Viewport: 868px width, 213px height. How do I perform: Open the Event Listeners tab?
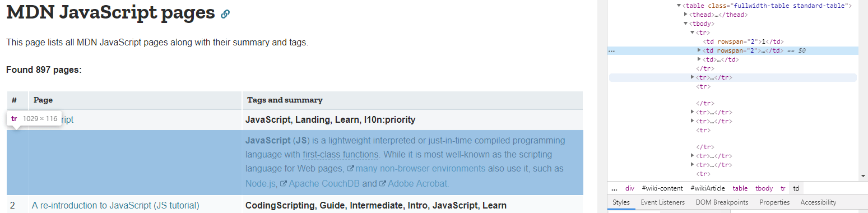click(x=662, y=202)
